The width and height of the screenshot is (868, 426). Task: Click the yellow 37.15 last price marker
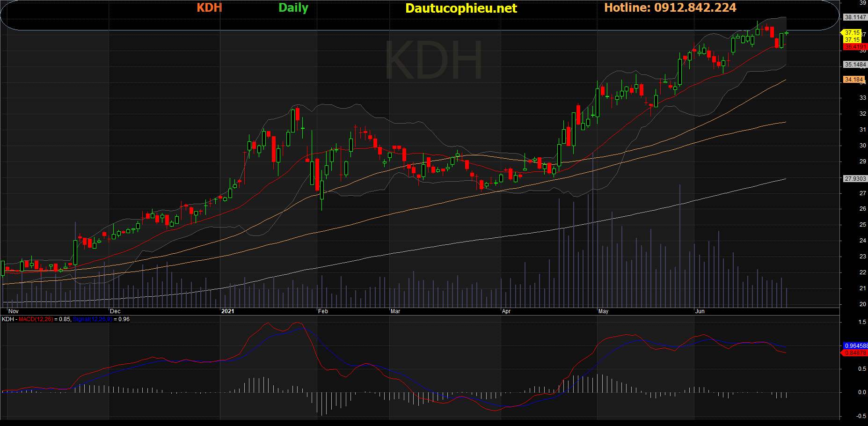coord(852,33)
